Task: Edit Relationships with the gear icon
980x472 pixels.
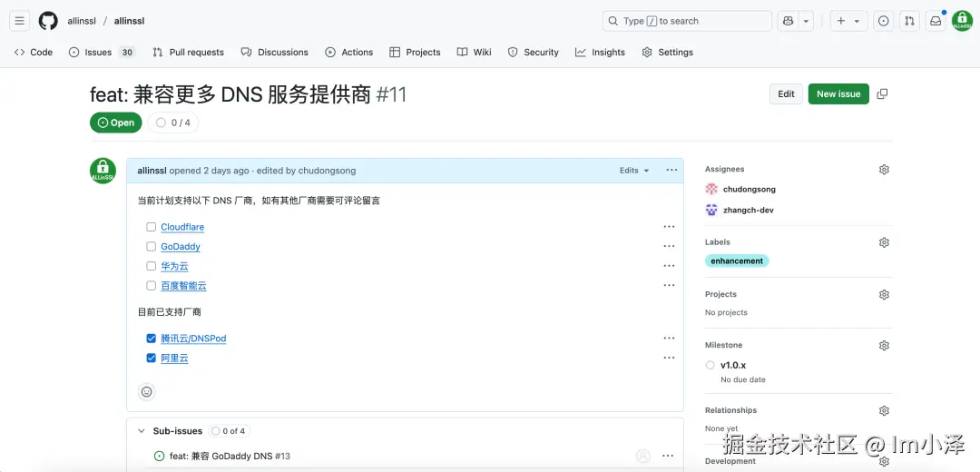Action: tap(884, 411)
